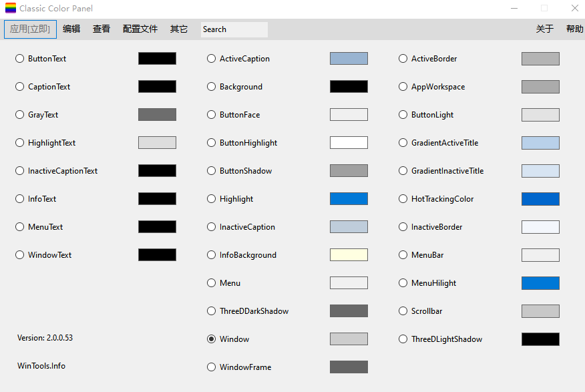Open the 帮助 menu
Image resolution: width=585 pixels, height=392 pixels.
point(574,29)
